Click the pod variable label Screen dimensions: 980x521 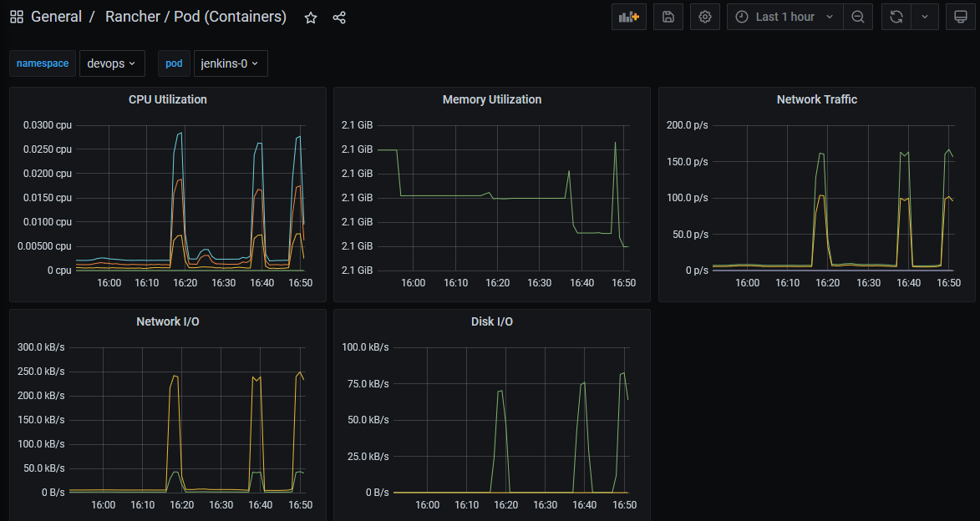(174, 63)
